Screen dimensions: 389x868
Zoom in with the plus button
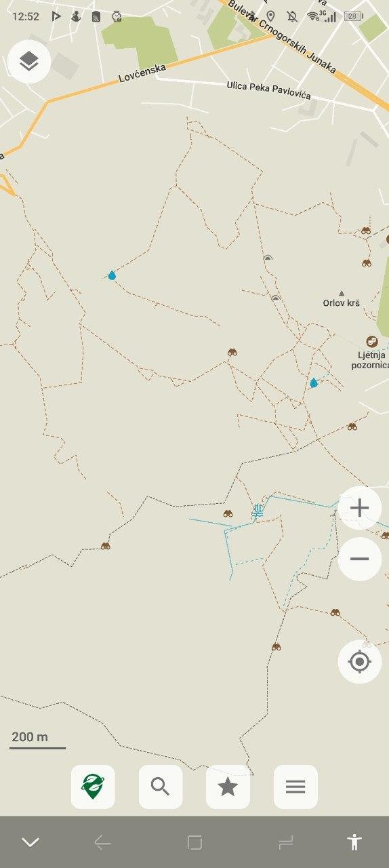[359, 507]
